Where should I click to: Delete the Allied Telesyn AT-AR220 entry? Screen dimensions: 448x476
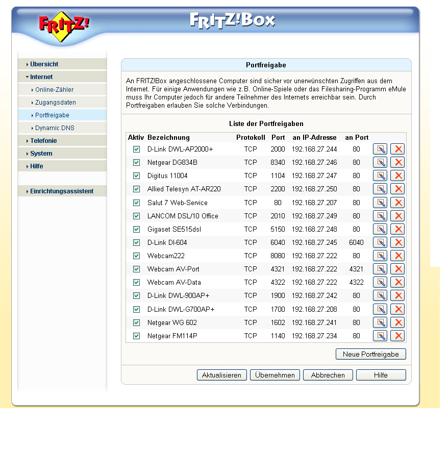click(397, 189)
